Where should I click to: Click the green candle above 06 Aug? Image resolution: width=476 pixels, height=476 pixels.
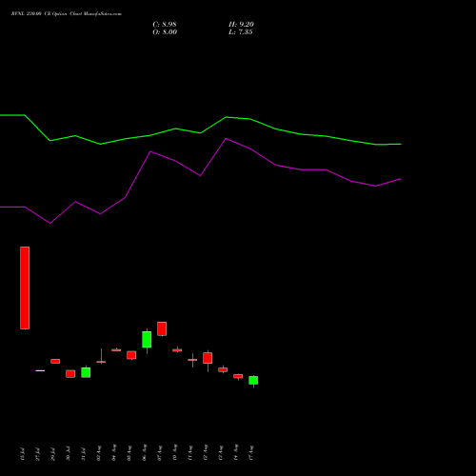click(x=147, y=340)
